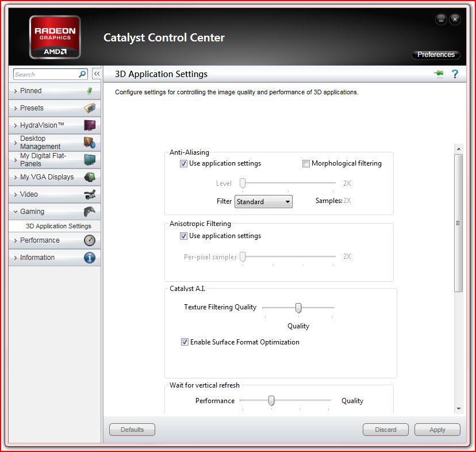
Task: Open the HydraVision menu entry
Action: 55,125
